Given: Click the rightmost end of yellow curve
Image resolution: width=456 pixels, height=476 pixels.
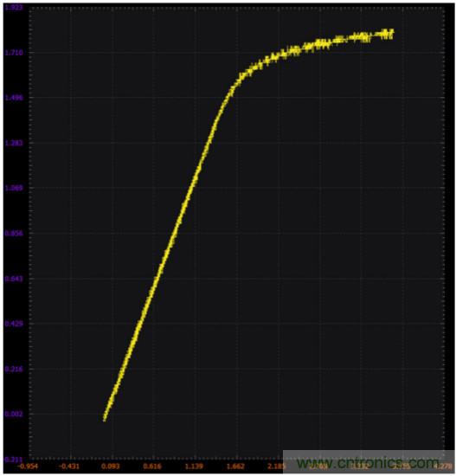Looking at the screenshot, I should (392, 34).
